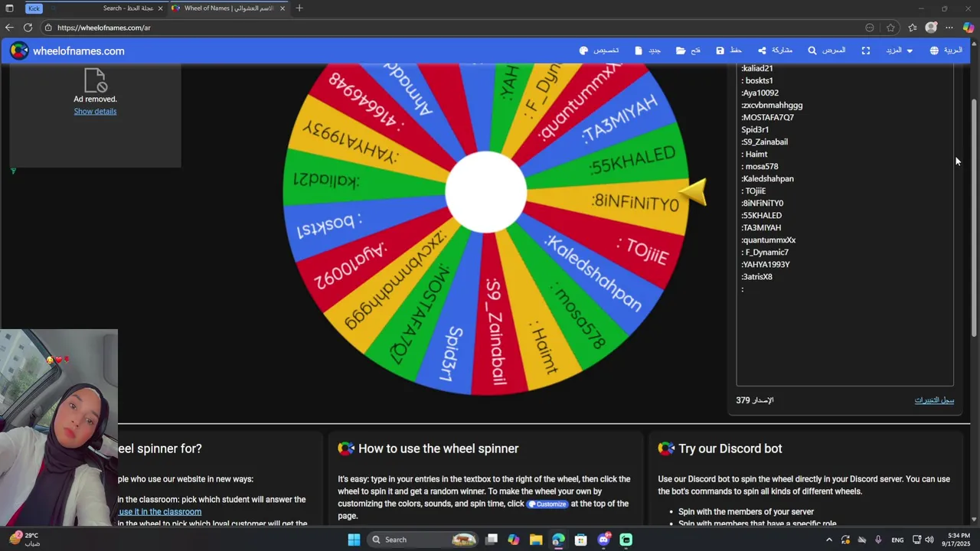The height and width of the screenshot is (551, 980).
Task: Click the wheelofnames.com logo
Action: tap(67, 51)
